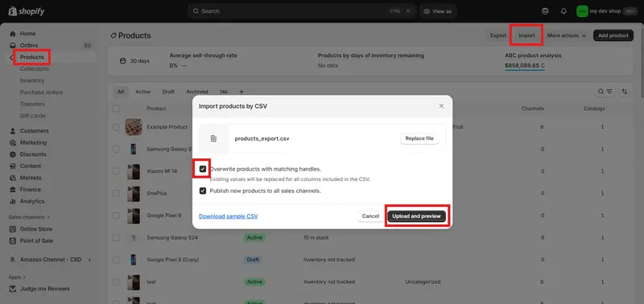The image size is (644, 304).
Task: Expand the Apps section
Action: pyautogui.click(x=17, y=277)
